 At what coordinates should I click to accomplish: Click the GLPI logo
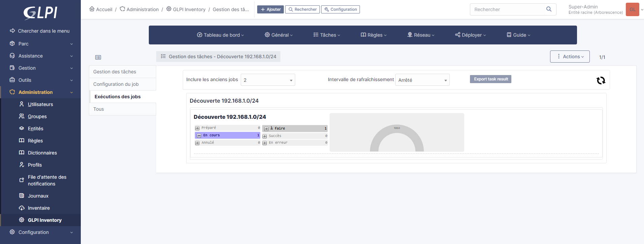click(x=40, y=13)
